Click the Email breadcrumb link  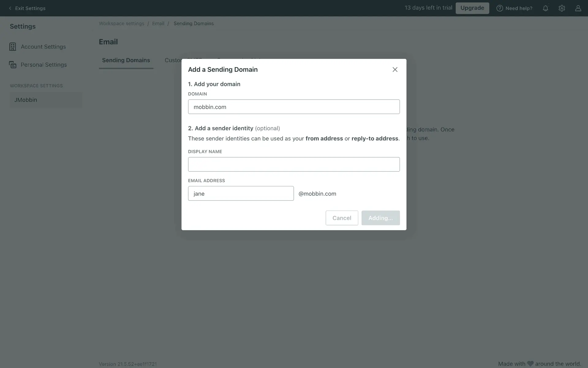click(x=158, y=24)
